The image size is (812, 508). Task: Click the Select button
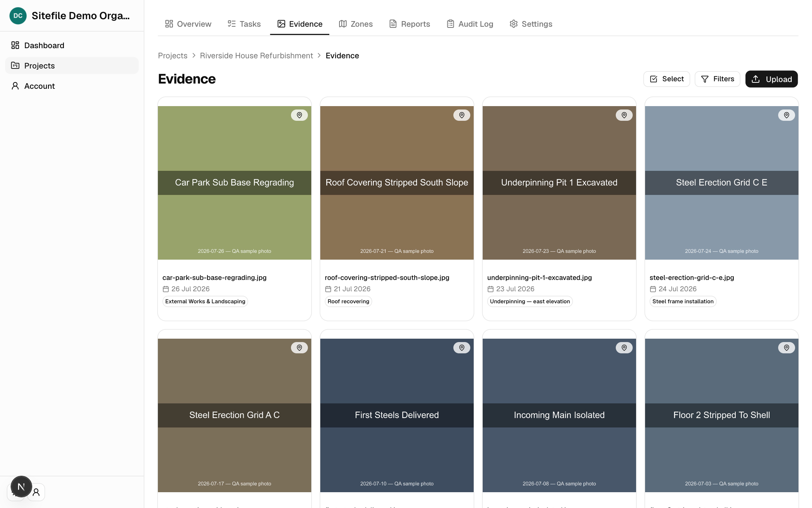[667, 79]
